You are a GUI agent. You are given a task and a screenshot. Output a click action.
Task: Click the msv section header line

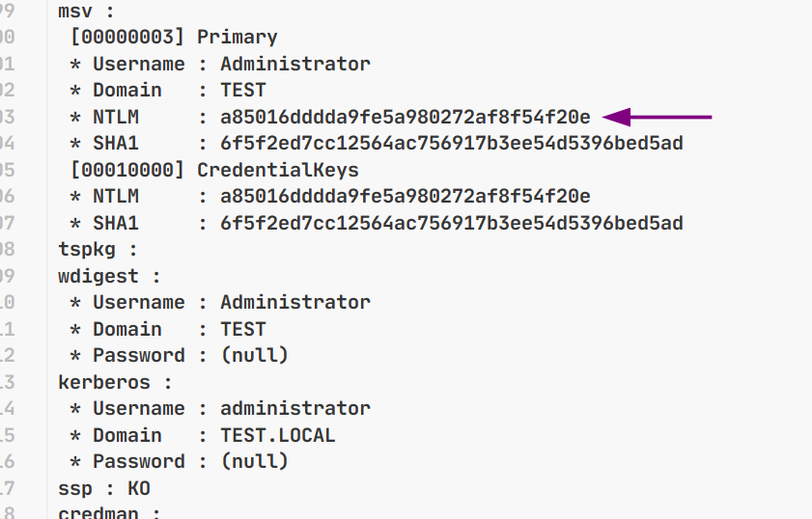[86, 12]
